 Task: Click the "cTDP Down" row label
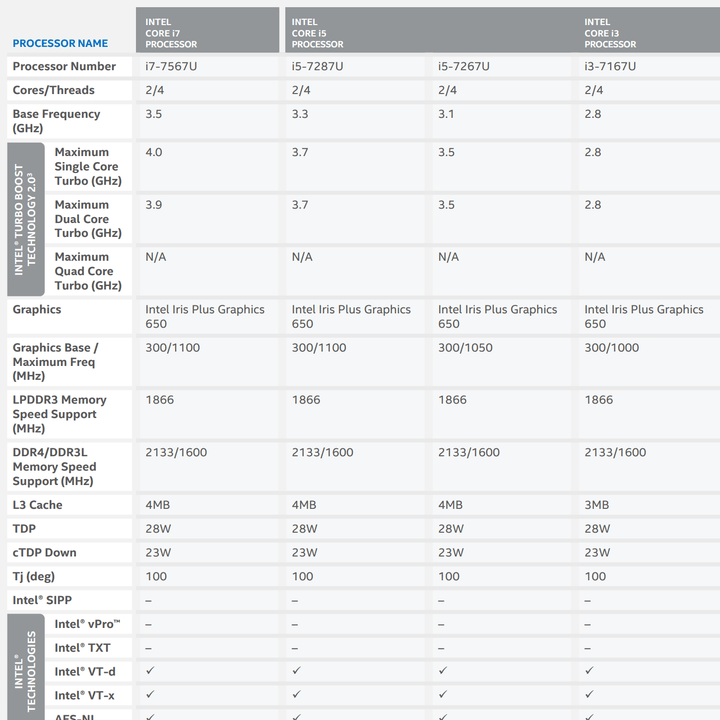point(45,552)
